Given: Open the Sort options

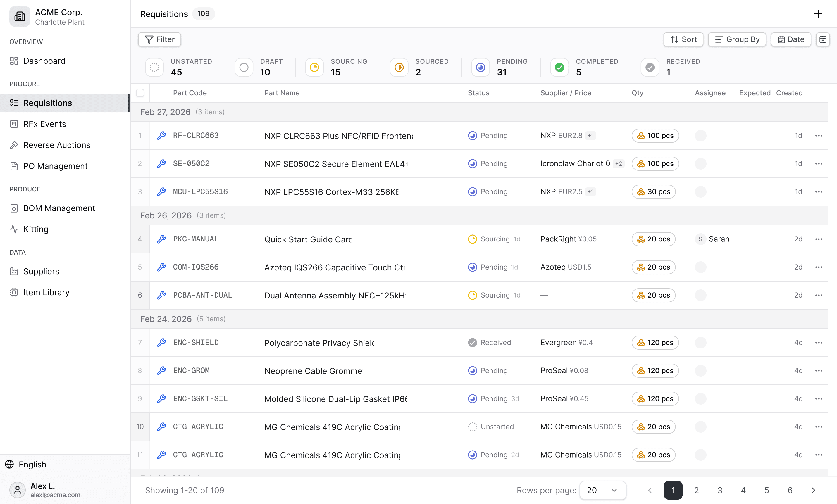Looking at the screenshot, I should point(683,39).
